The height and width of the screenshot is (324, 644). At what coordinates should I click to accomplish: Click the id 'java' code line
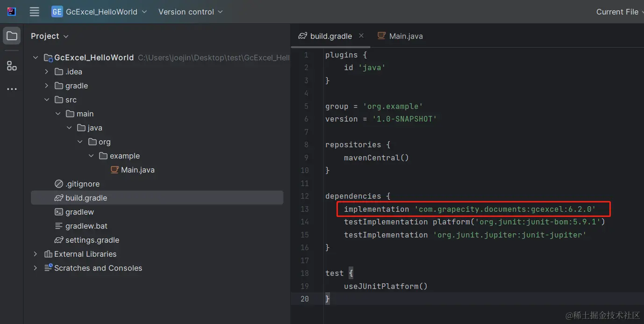[365, 68]
